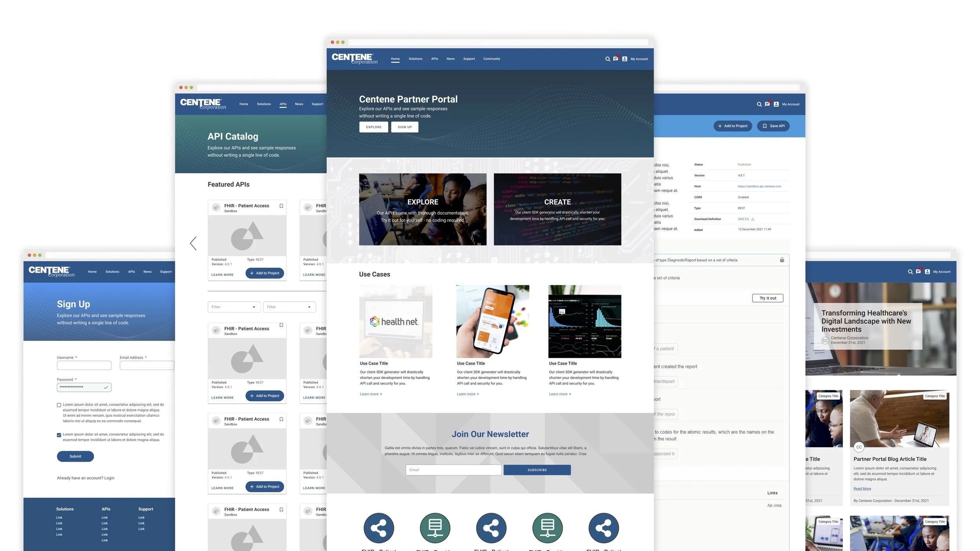Click the Save API button

coord(773,126)
